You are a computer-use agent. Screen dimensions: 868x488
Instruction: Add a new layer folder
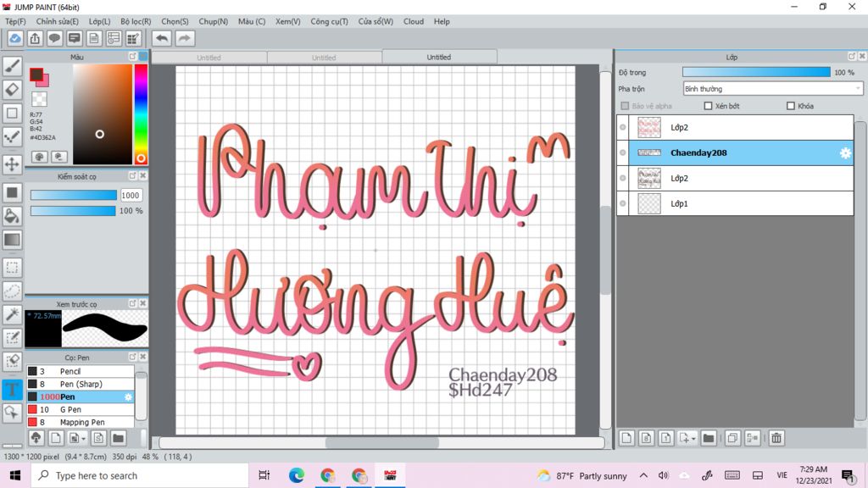[x=709, y=438]
